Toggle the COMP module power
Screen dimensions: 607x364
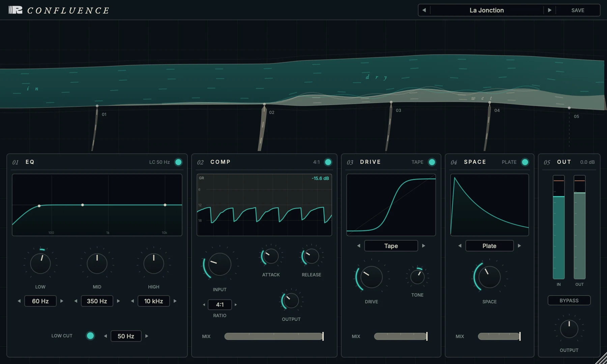(328, 162)
